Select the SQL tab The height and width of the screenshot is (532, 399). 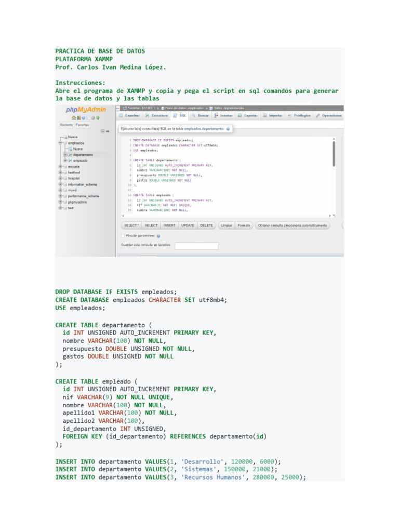pos(180,116)
